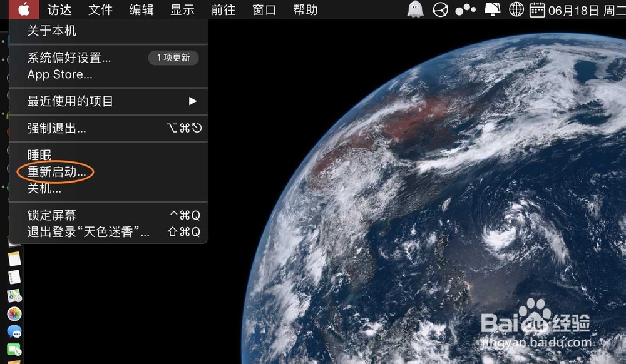The height and width of the screenshot is (364, 626).
Task: Launch Maps from the Dock
Action: [14, 296]
